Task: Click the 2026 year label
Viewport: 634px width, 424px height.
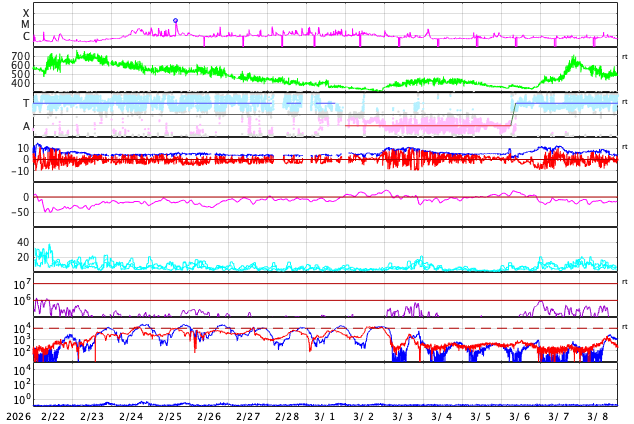Action: pyautogui.click(x=17, y=416)
